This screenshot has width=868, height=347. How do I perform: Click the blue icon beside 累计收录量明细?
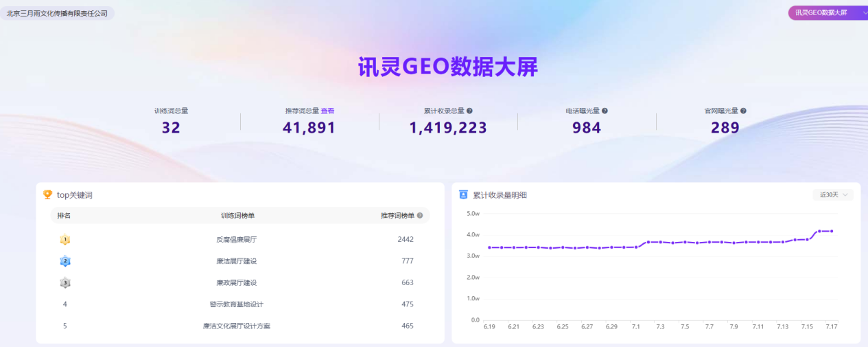463,194
